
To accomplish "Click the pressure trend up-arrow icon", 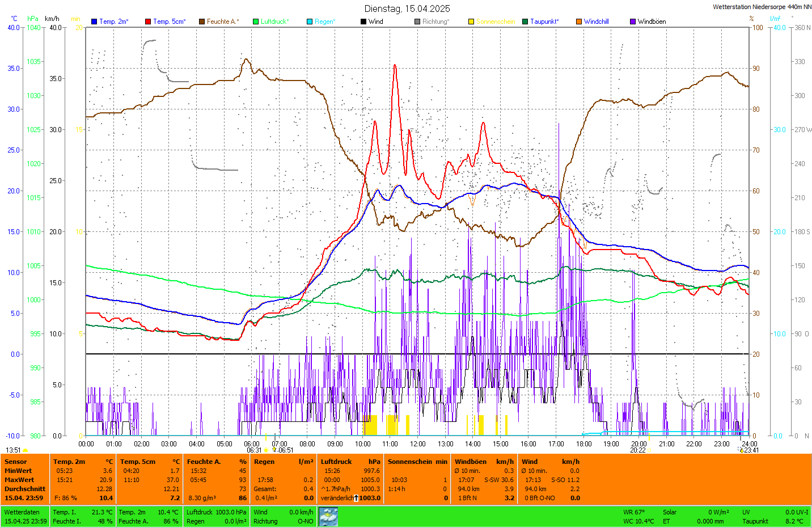I will 356,498.
